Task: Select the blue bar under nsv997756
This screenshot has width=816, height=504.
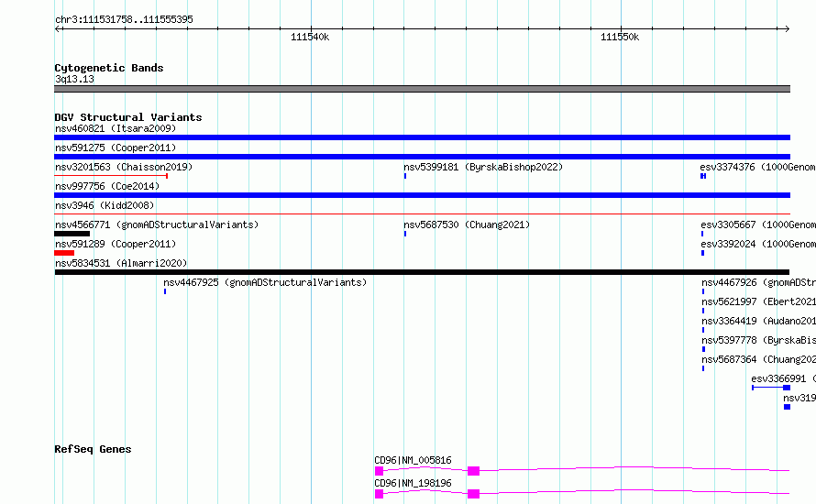Action: [x=422, y=195]
